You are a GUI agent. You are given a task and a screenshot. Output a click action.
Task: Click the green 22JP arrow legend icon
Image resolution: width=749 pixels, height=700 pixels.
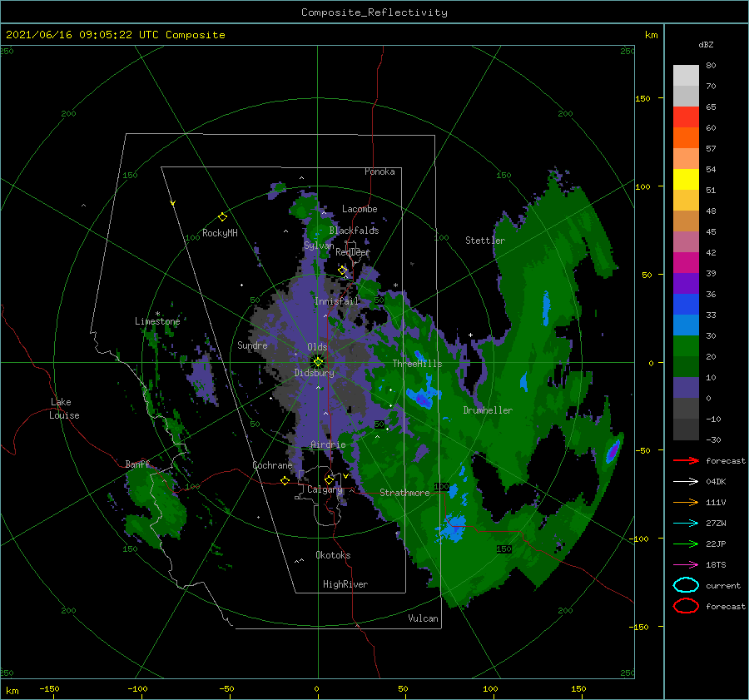pos(686,544)
